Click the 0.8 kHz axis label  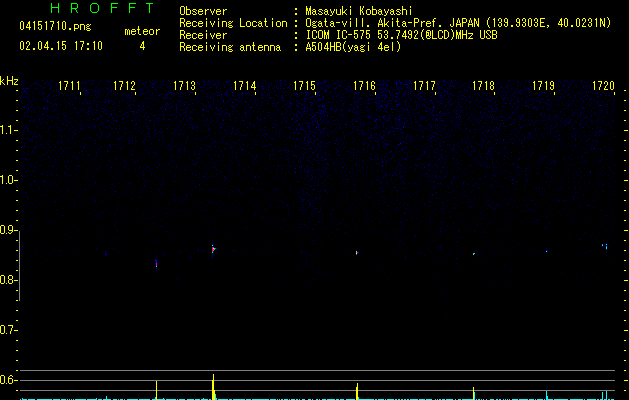coord(8,280)
